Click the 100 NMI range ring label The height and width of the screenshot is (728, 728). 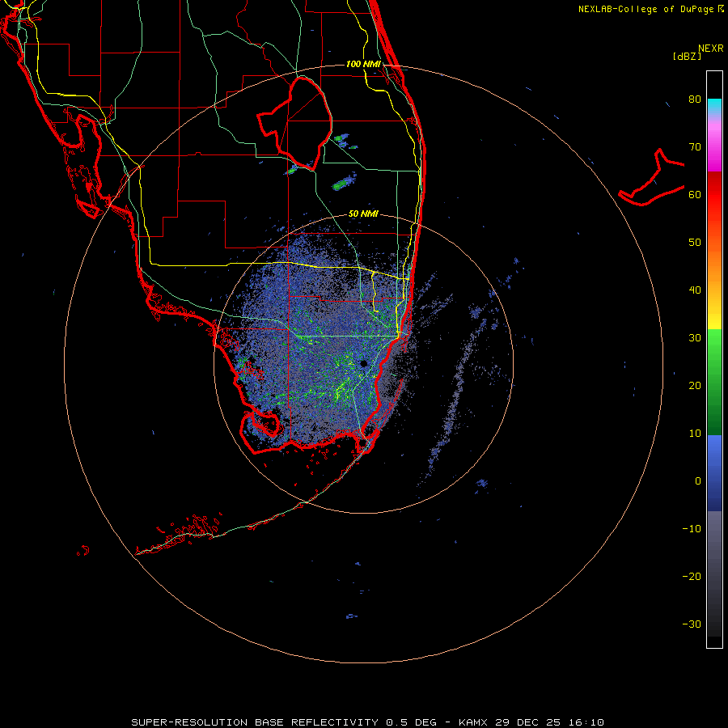coord(363,64)
